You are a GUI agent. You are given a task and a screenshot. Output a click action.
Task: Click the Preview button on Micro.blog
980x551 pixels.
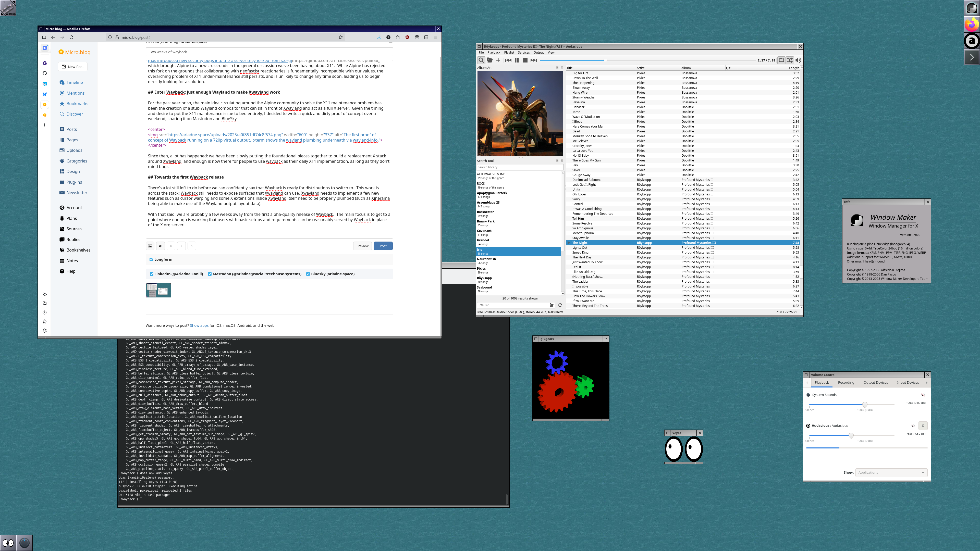click(362, 246)
